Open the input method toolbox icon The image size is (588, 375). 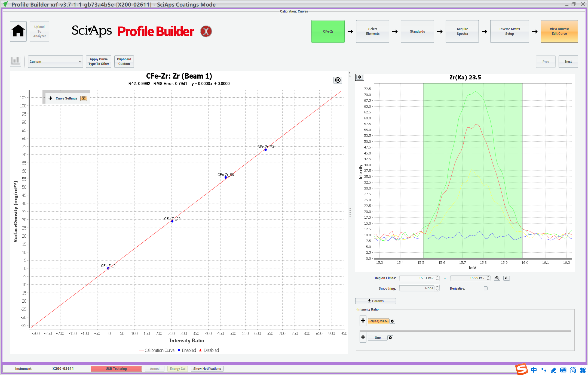(x=583, y=370)
